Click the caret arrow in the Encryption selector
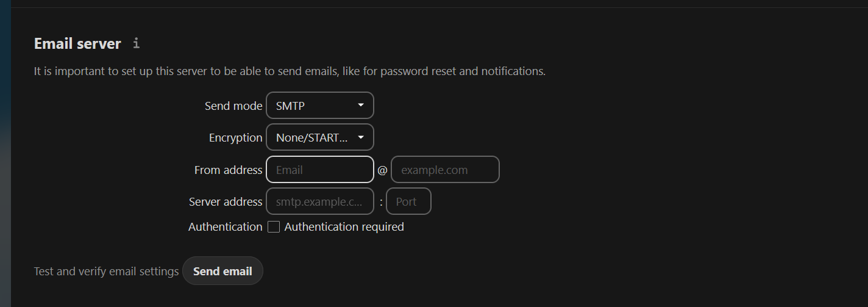868x307 pixels. (x=361, y=137)
